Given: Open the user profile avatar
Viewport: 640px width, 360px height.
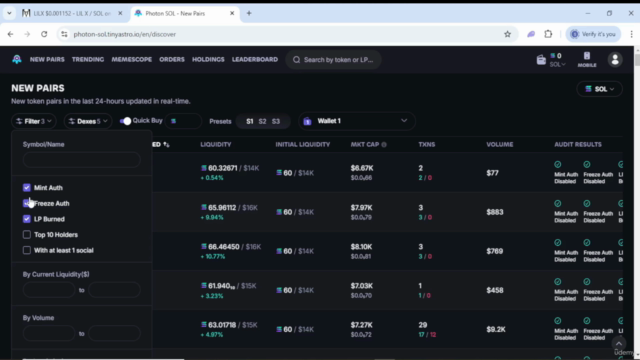Looking at the screenshot, I should tap(615, 60).
